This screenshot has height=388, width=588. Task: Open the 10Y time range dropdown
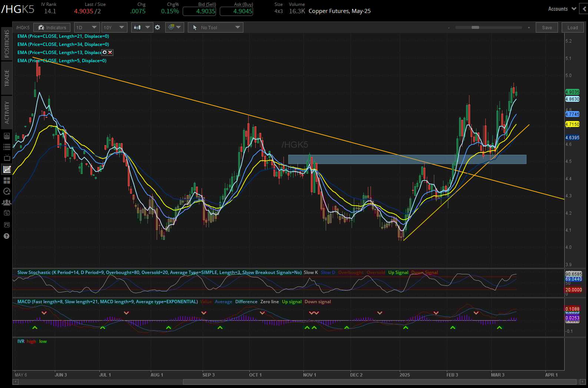114,27
